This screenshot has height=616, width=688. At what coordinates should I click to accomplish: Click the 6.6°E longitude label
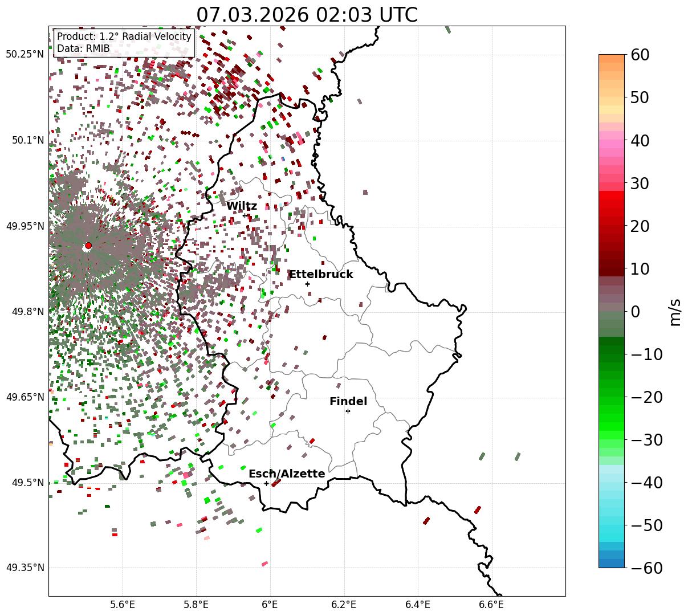(x=491, y=605)
